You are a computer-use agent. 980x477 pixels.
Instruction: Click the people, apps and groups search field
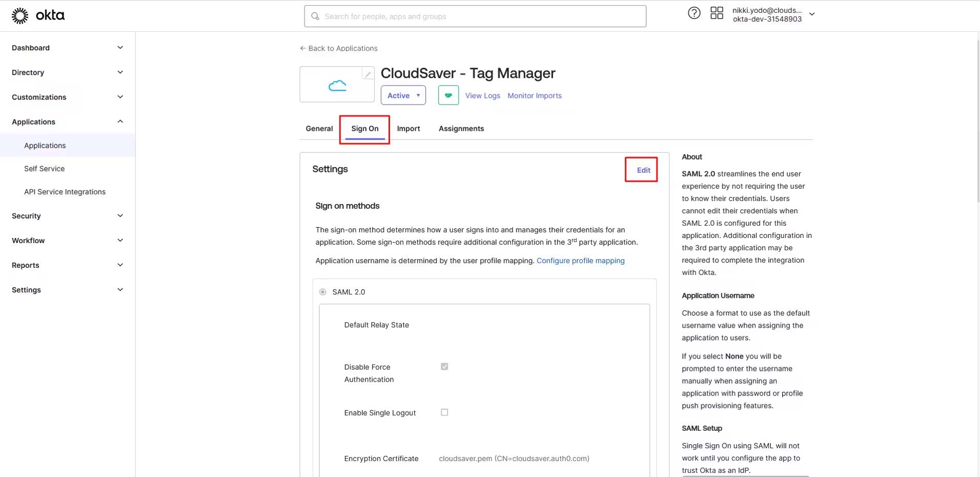click(x=482, y=16)
